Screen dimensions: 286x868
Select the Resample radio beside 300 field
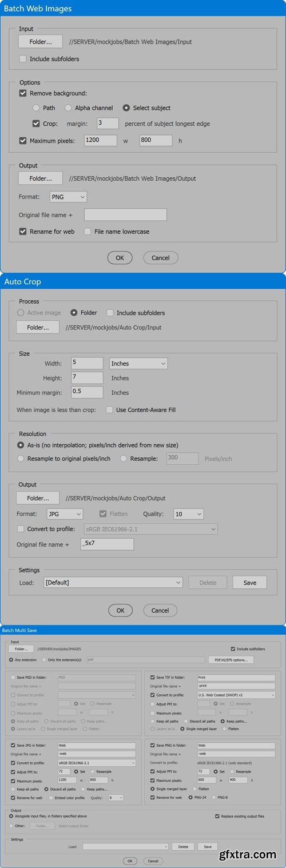point(123,459)
